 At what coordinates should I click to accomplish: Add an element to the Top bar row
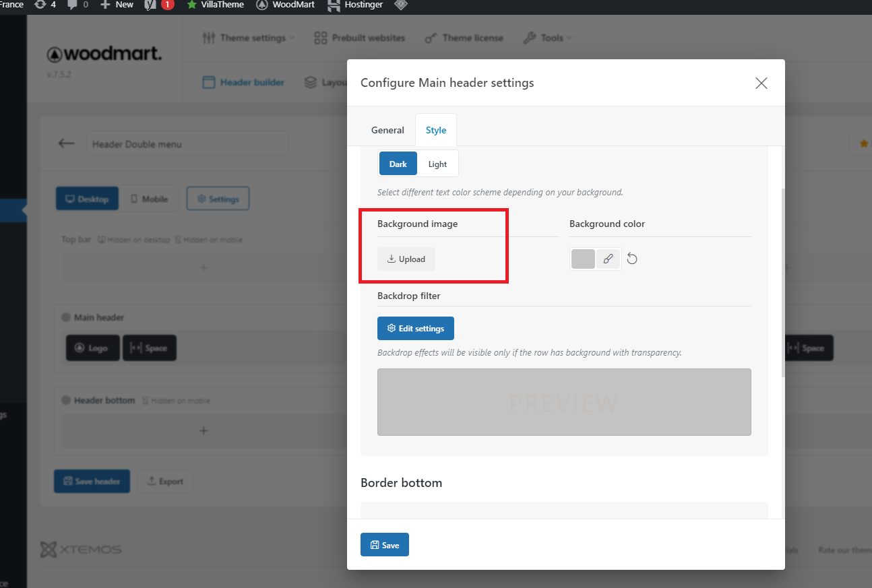tap(204, 267)
